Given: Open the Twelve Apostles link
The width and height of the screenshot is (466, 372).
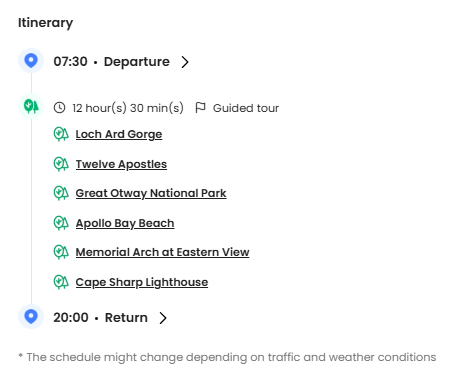Looking at the screenshot, I should pos(121,164).
